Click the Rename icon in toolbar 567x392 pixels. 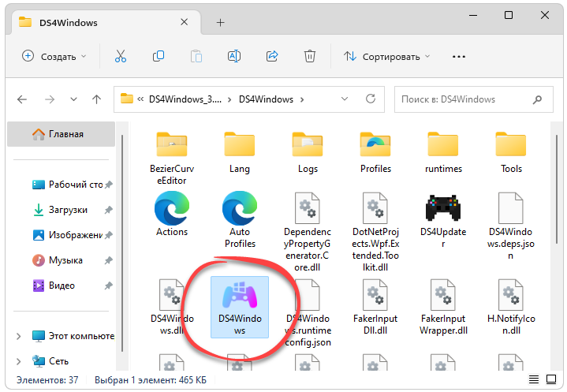pos(234,57)
